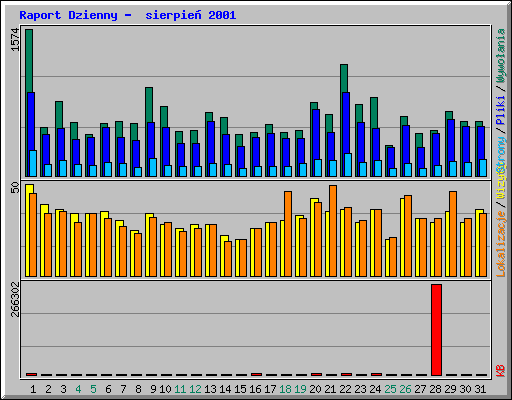Click the blue 'Pliki' legend label
Viewport: 512px width, 400px height.
501,110
